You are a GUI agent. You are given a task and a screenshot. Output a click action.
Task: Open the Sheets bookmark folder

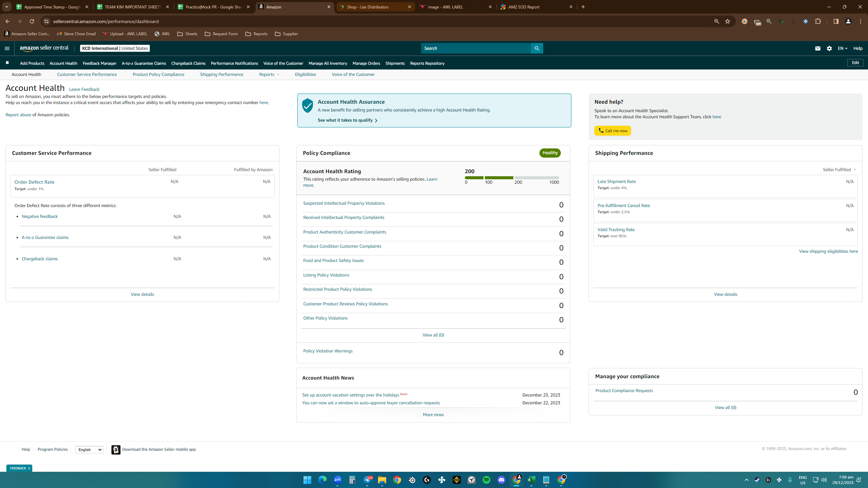point(187,34)
